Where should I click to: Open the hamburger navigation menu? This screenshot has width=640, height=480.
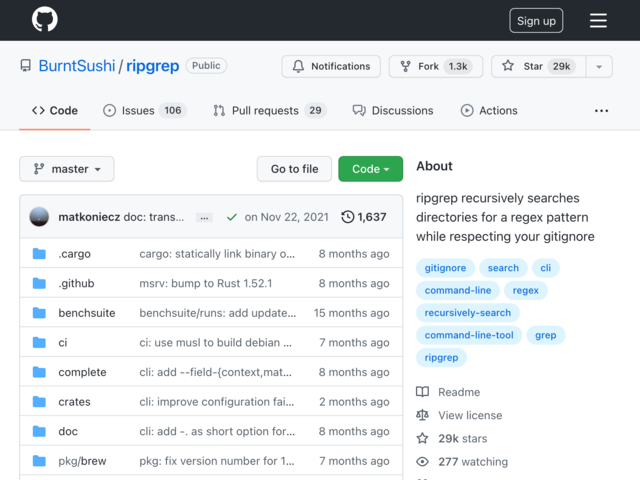tap(598, 20)
